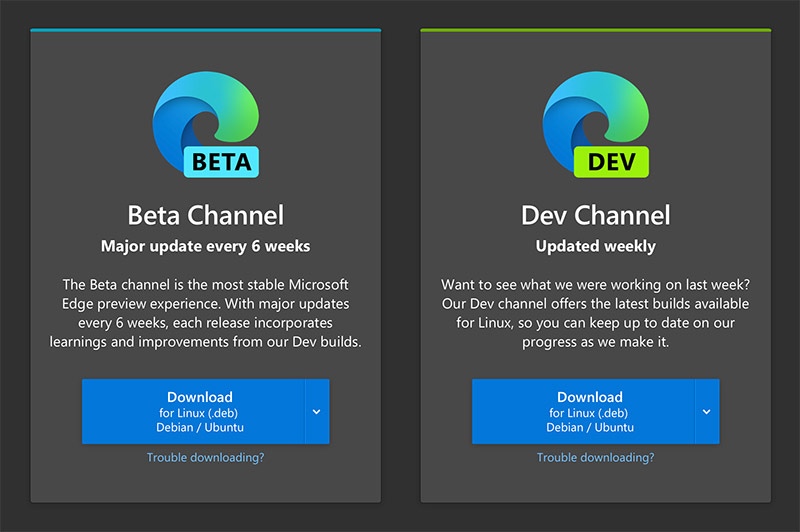Click the Edge Beta logo icon
Viewport: 800px width, 532px height.
tap(206, 124)
